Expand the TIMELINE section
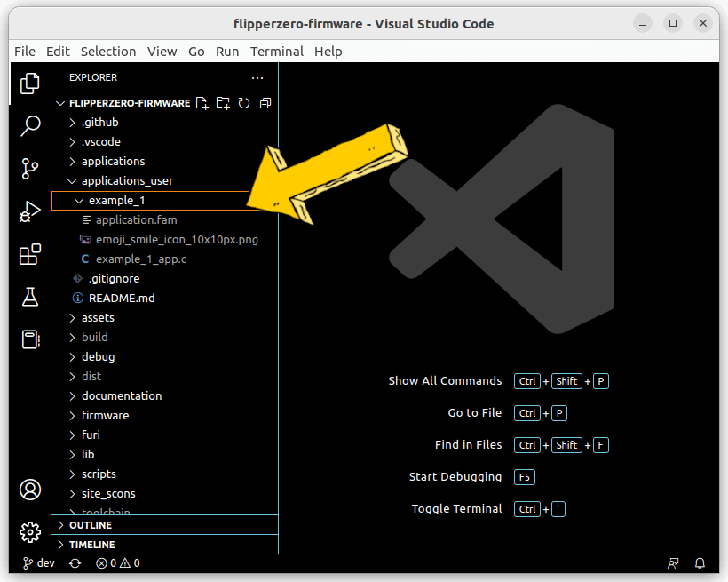The width and height of the screenshot is (728, 582). [91, 545]
